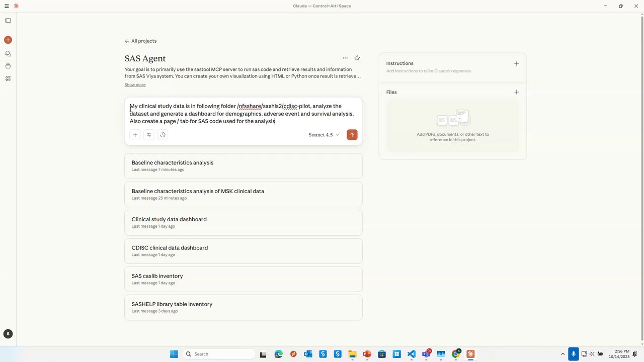Open Microsoft Edge from taskbar

click(x=278, y=354)
